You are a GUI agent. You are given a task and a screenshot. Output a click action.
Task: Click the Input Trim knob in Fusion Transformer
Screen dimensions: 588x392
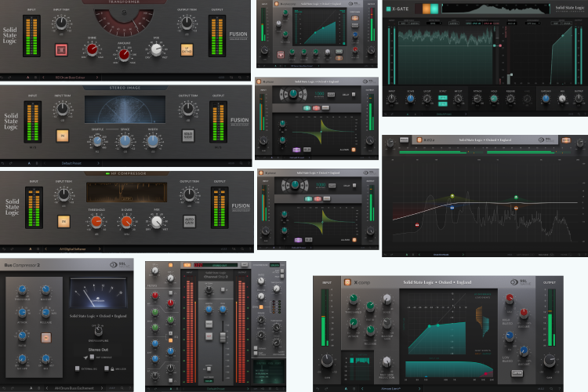click(61, 23)
